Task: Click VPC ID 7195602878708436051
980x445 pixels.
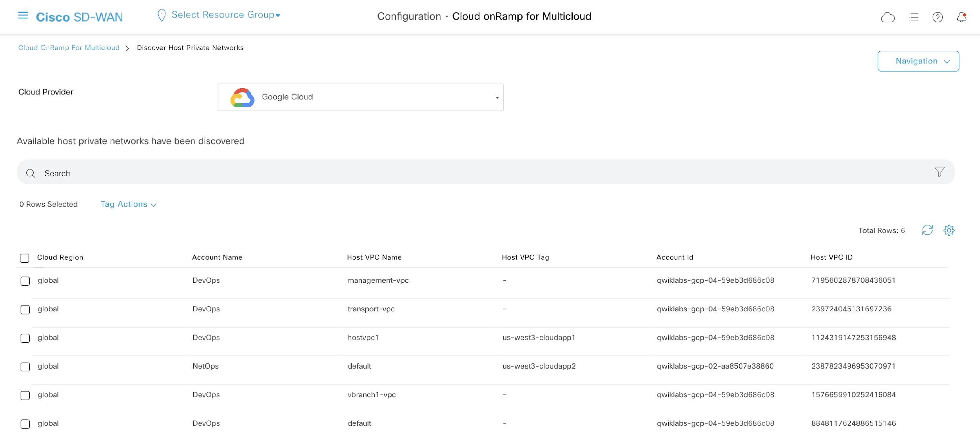Action: pos(853,280)
